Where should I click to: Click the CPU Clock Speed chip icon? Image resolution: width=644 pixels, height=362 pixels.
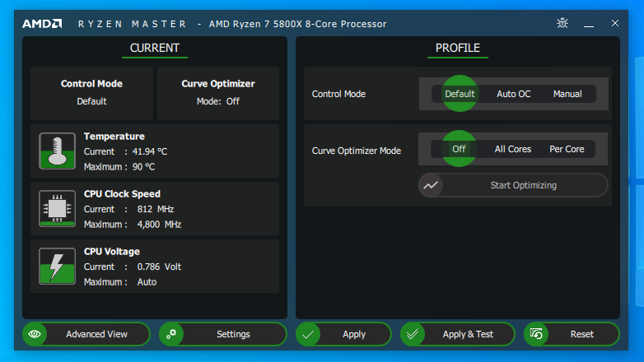coord(57,208)
